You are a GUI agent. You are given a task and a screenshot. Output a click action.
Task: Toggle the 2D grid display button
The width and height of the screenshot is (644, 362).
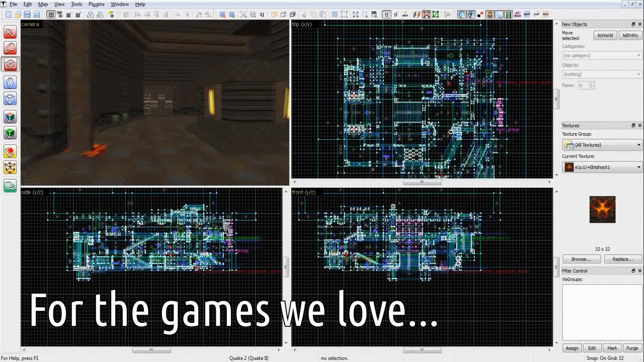(x=51, y=15)
